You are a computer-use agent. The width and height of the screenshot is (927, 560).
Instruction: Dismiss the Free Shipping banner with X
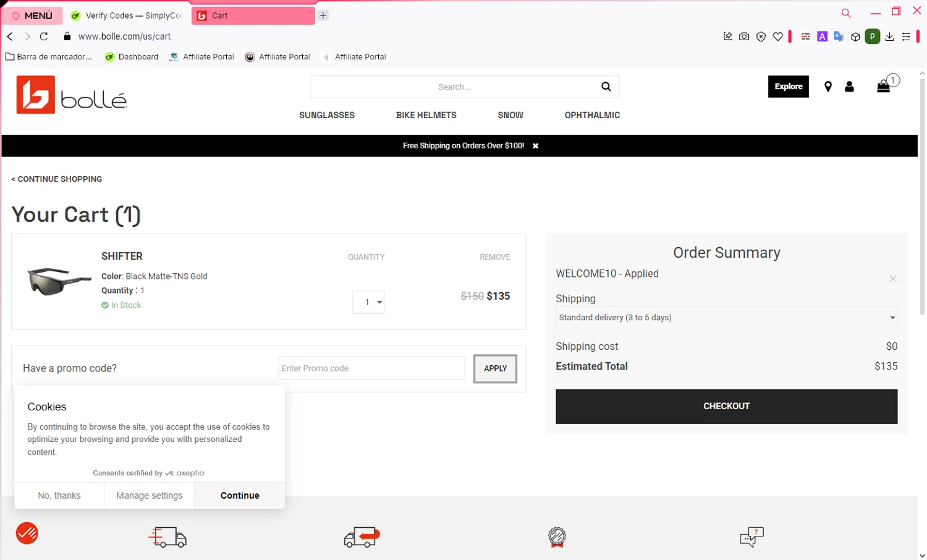point(536,146)
